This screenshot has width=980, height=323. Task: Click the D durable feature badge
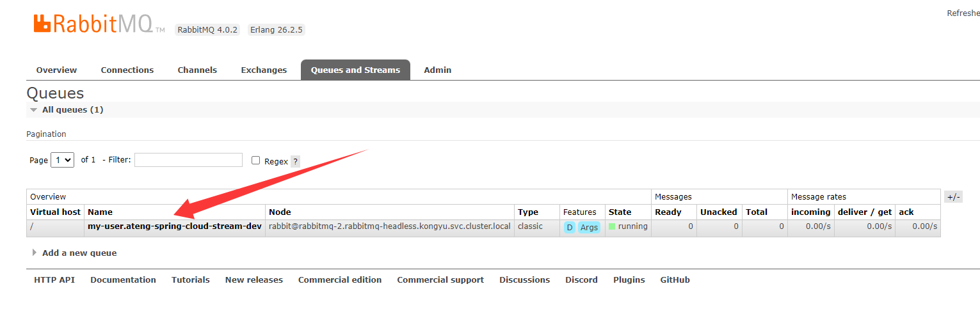point(569,227)
